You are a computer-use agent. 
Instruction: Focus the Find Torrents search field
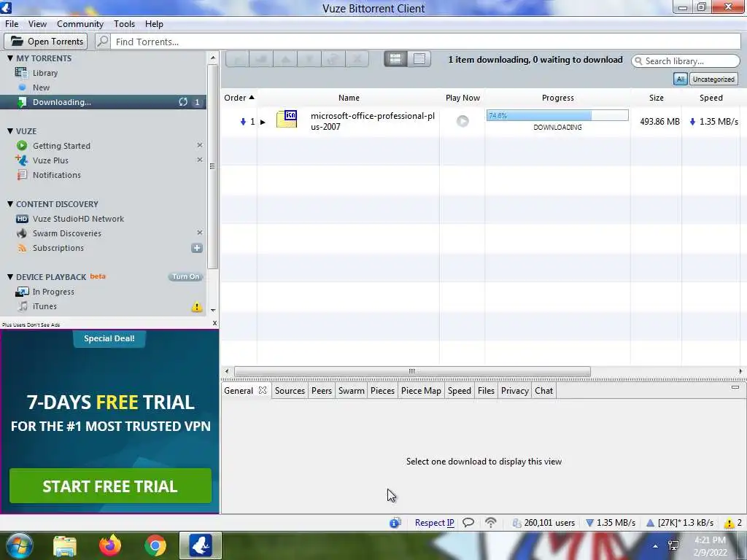(x=426, y=42)
